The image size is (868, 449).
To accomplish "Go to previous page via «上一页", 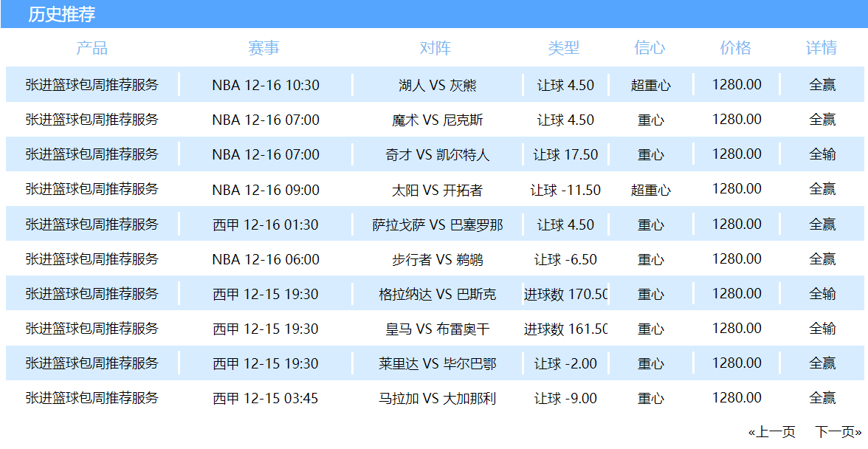I will point(772,432).
